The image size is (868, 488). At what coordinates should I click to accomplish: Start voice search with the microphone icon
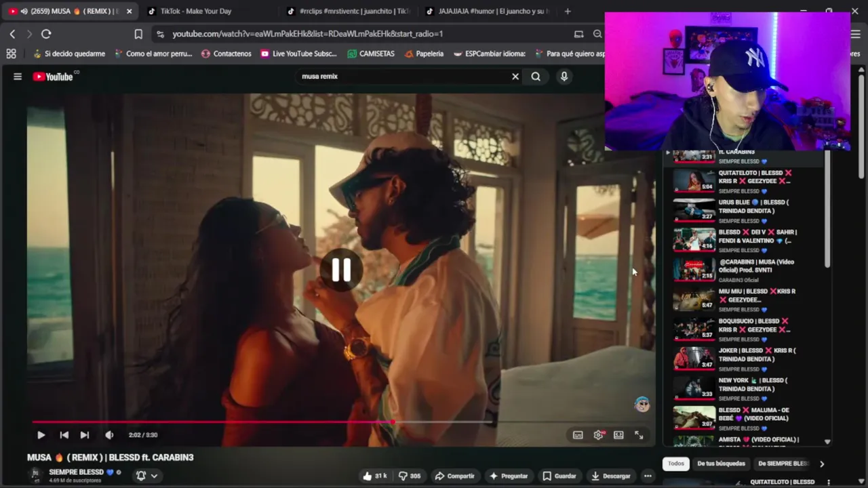tap(564, 77)
